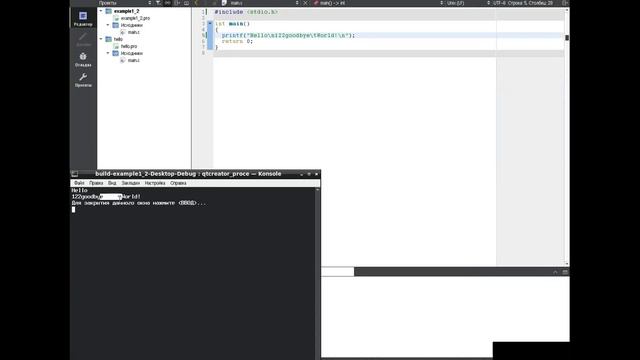
Task: Open Закладки menu in Konsole
Action: coord(131,183)
